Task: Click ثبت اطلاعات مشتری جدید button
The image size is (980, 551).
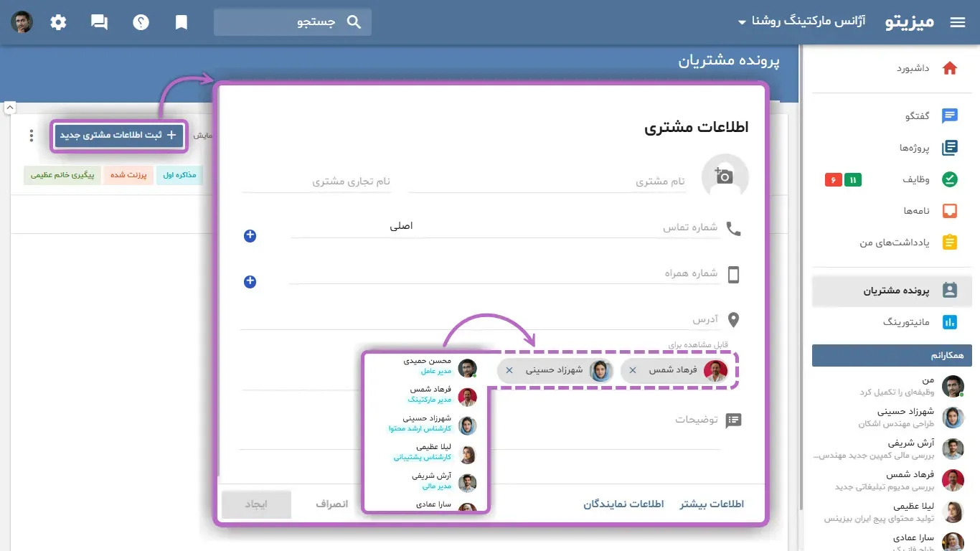Action: coord(119,135)
